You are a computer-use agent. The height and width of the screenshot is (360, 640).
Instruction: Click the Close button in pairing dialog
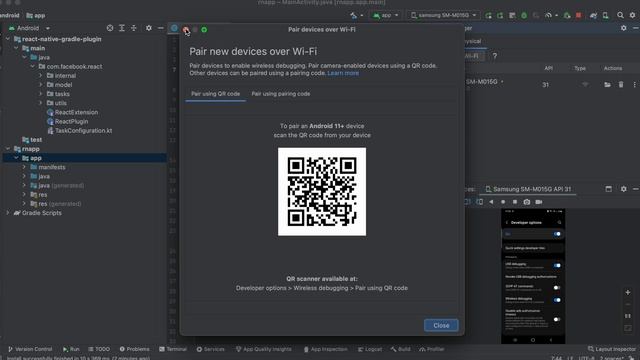click(441, 325)
